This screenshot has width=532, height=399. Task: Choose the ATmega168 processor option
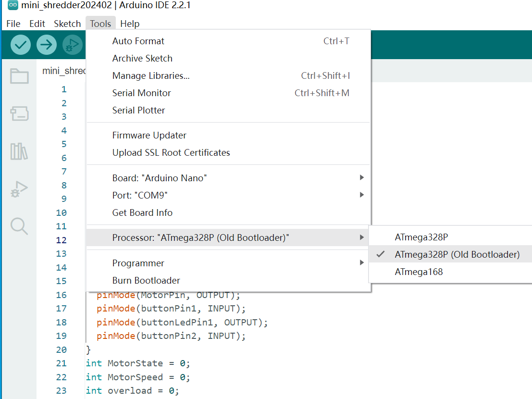point(419,272)
